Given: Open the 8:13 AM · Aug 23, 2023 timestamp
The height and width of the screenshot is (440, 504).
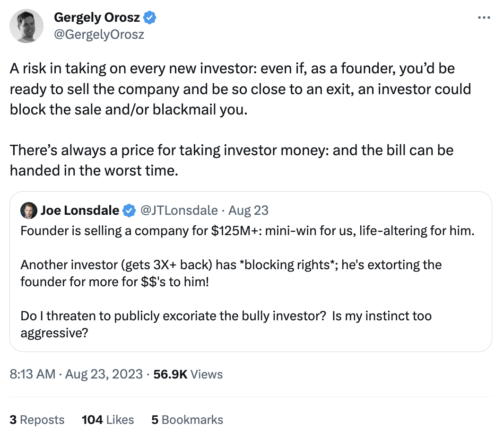Looking at the screenshot, I should click(x=76, y=374).
